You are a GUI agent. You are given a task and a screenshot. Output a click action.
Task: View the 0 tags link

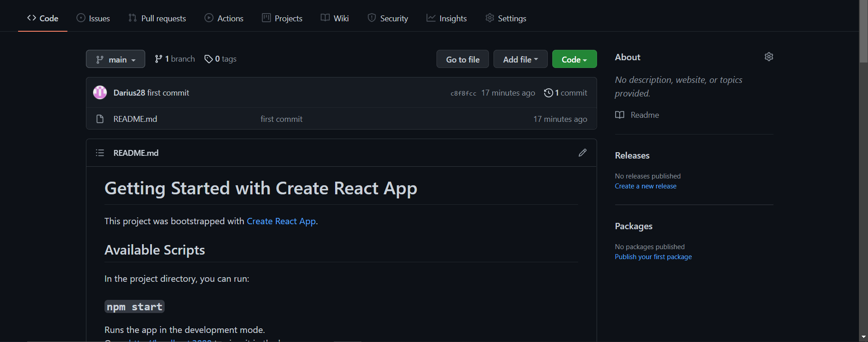pos(220,59)
